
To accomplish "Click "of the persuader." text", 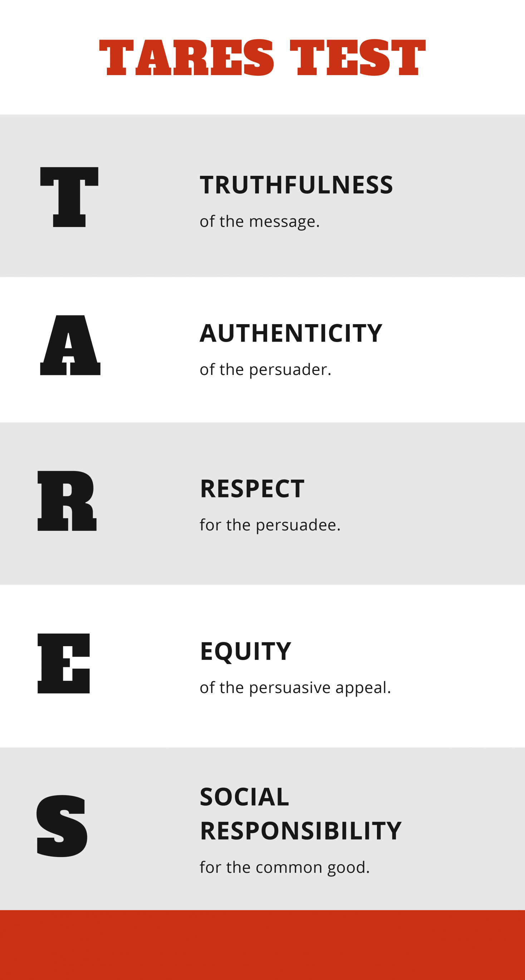I will 265,370.
